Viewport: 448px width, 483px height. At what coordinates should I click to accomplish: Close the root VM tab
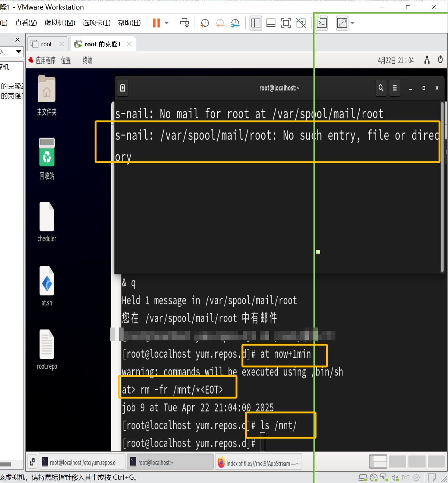[x=61, y=44]
